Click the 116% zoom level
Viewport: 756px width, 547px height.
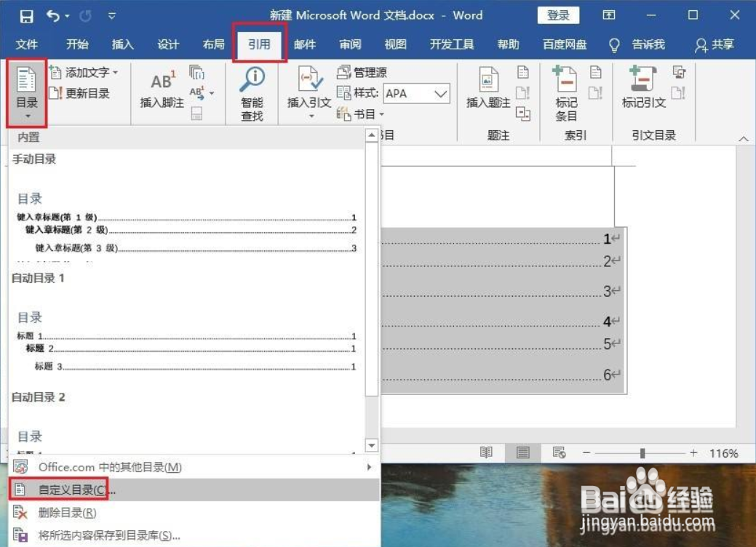723,453
